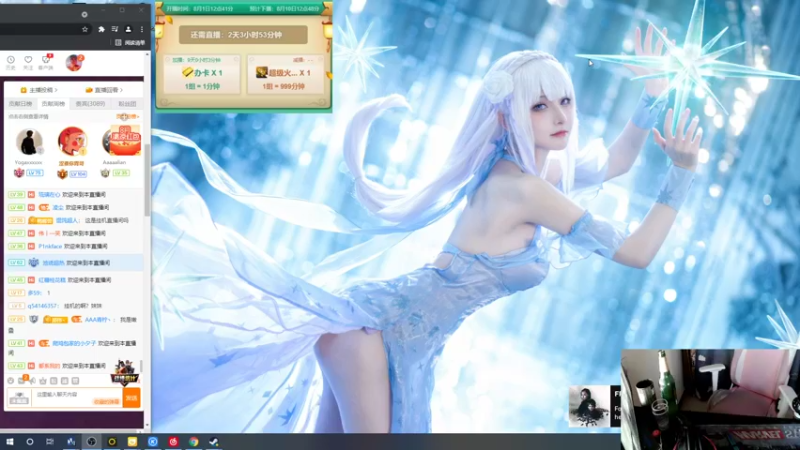Click the orange send button
800x450 pixels.
[132, 398]
